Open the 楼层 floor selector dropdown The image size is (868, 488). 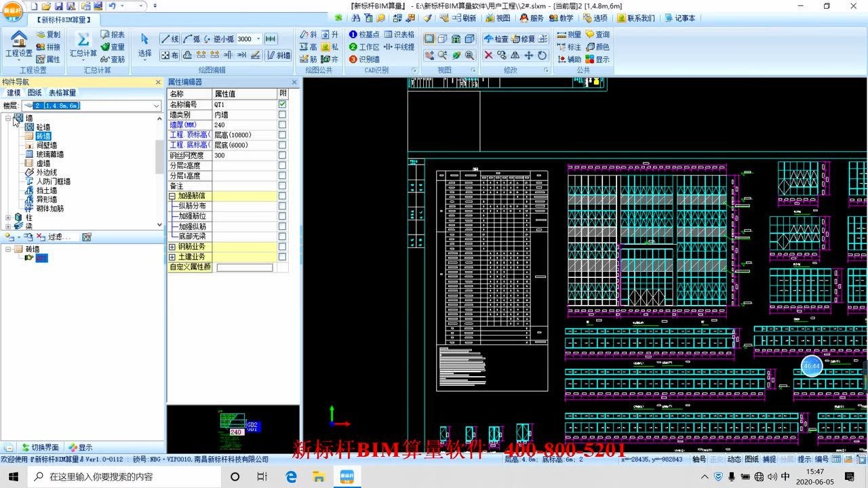click(155, 105)
